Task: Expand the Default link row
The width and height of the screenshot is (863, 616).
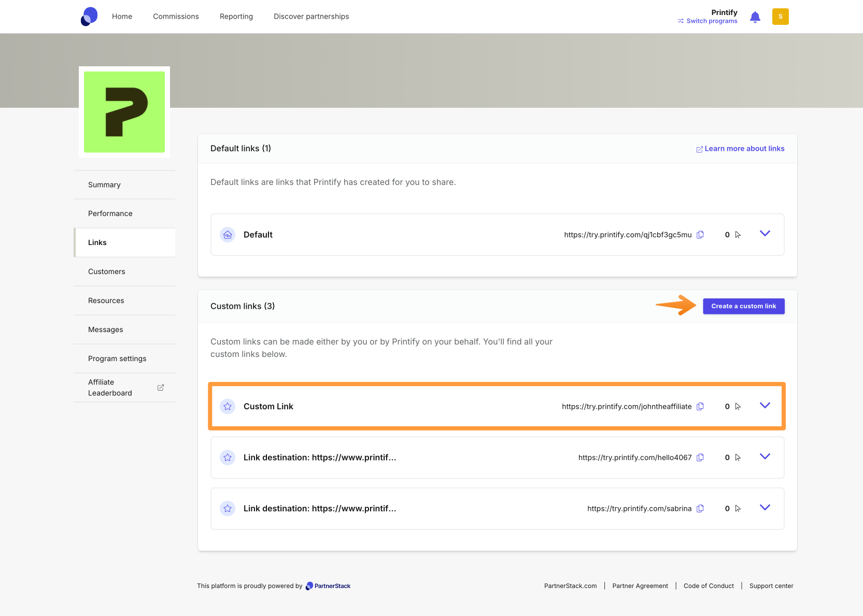Action: click(765, 234)
